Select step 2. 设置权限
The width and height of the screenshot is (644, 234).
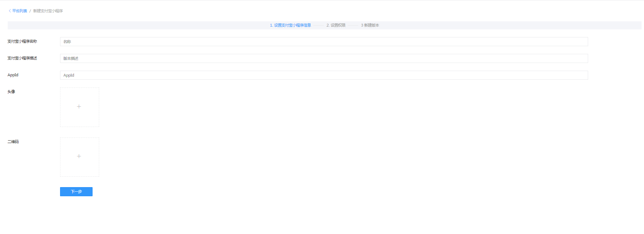click(x=336, y=25)
